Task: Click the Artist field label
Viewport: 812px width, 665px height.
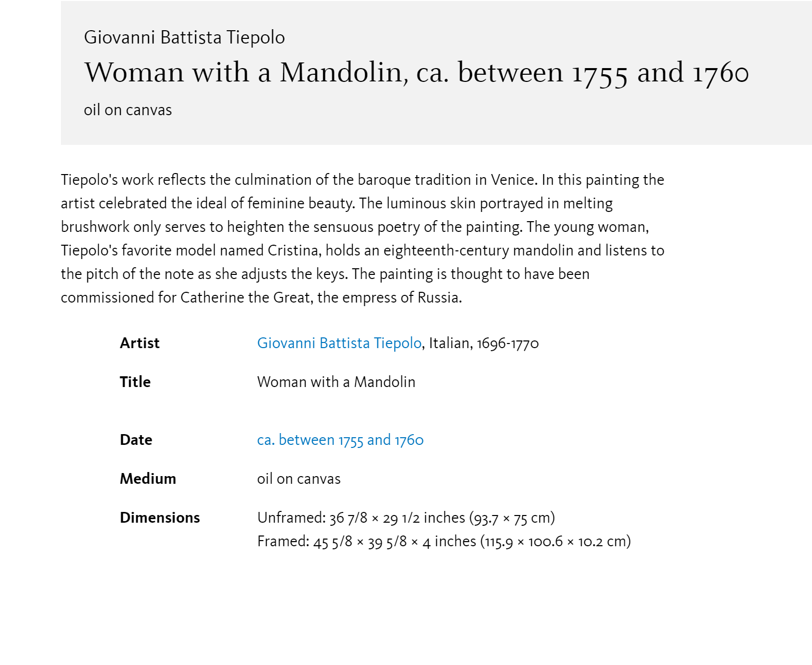Action: tap(140, 343)
